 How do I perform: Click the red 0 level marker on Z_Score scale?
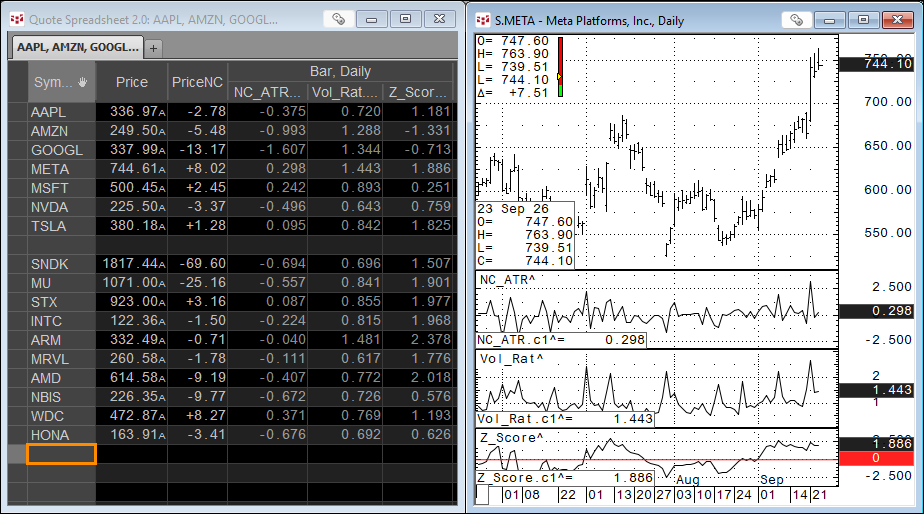coord(876,458)
